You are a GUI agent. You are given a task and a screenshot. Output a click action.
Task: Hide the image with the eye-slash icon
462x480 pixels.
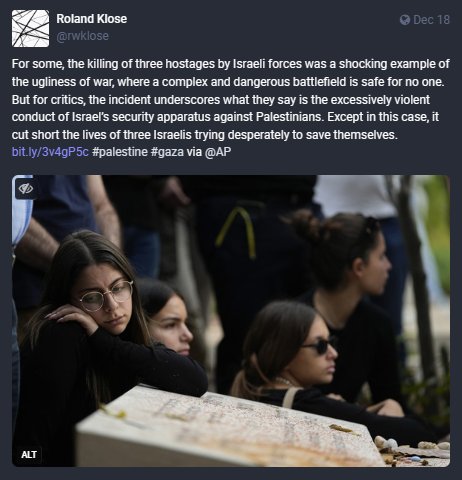26,189
